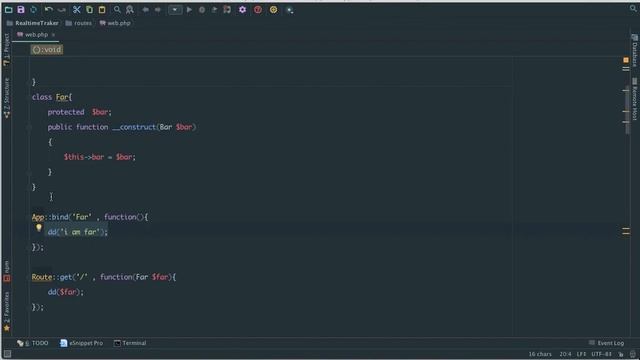Open Settings via purple gear icon
The width and height of the screenshot is (640, 360).
pos(242,9)
